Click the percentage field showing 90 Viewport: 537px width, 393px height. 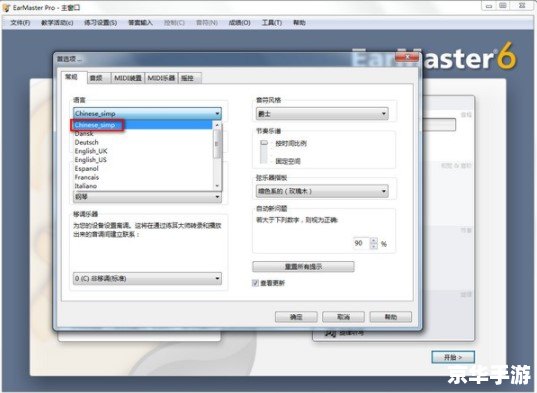tap(361, 243)
